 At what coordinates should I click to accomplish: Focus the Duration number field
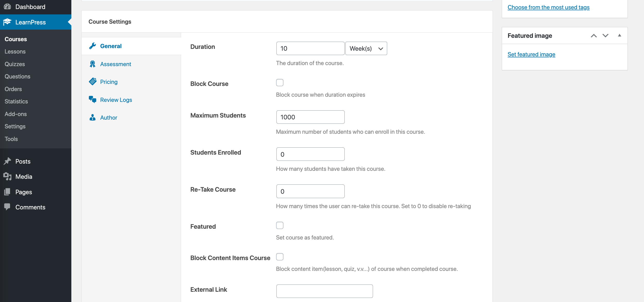[310, 48]
